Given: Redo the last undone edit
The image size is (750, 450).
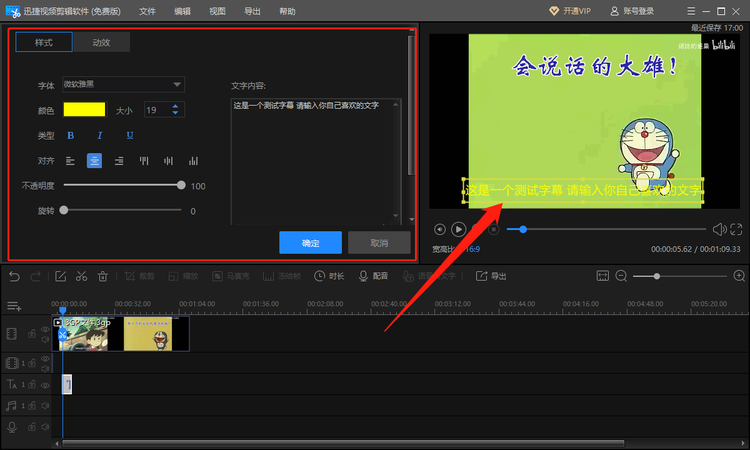Looking at the screenshot, I should [x=35, y=276].
